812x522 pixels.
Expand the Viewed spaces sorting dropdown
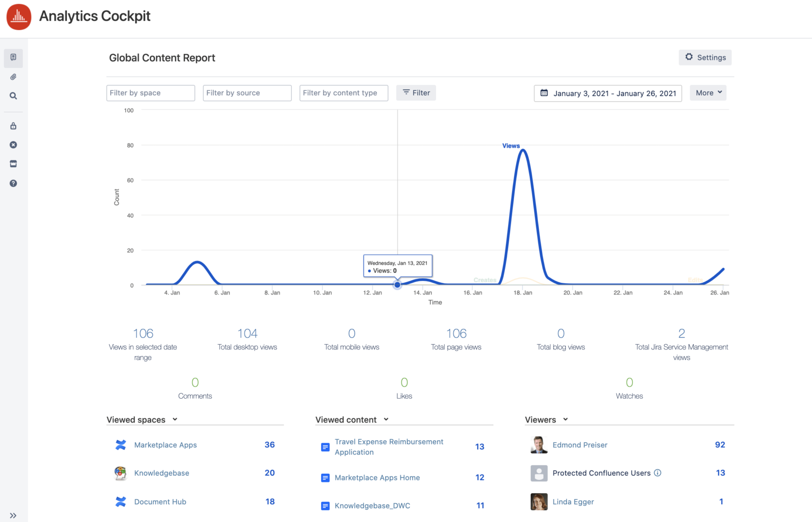click(x=175, y=419)
